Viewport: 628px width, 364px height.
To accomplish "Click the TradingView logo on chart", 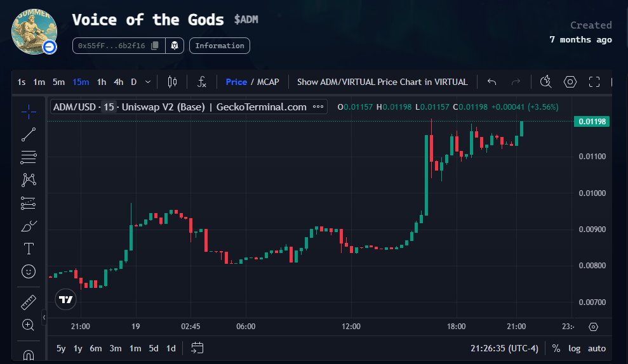I will [65, 299].
